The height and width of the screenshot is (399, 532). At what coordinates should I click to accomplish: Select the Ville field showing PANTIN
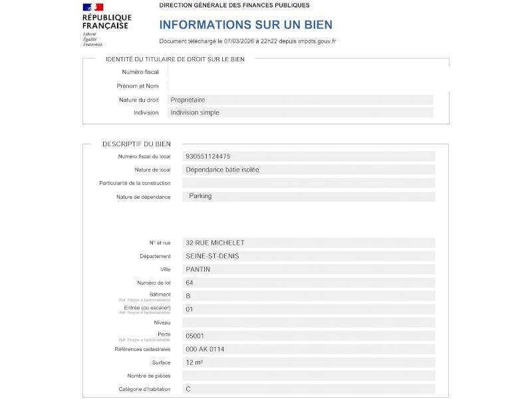pyautogui.click(x=309, y=269)
